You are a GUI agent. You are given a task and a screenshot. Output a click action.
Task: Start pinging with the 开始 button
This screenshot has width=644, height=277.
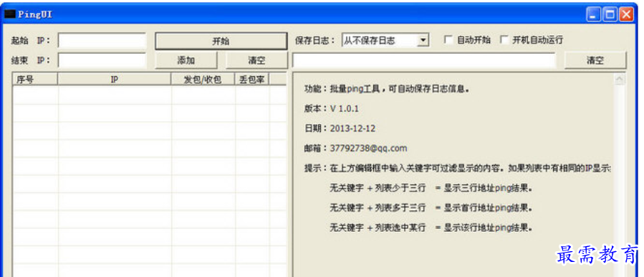pos(221,41)
